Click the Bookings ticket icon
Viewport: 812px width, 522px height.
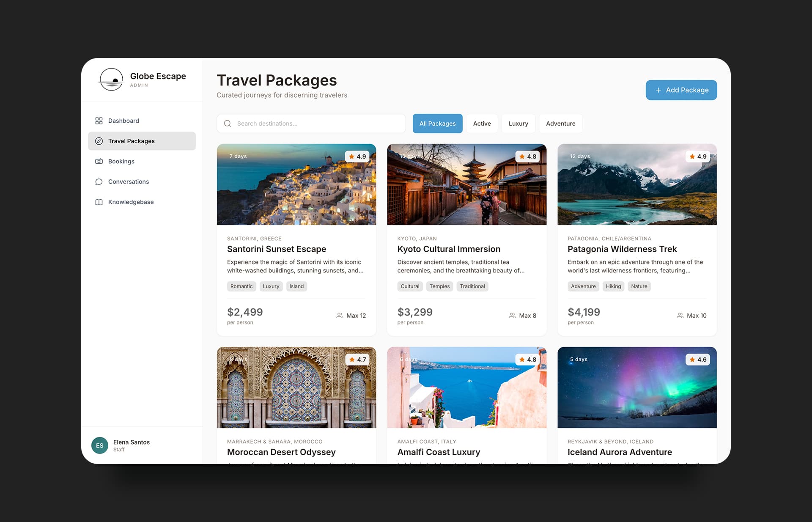point(99,161)
